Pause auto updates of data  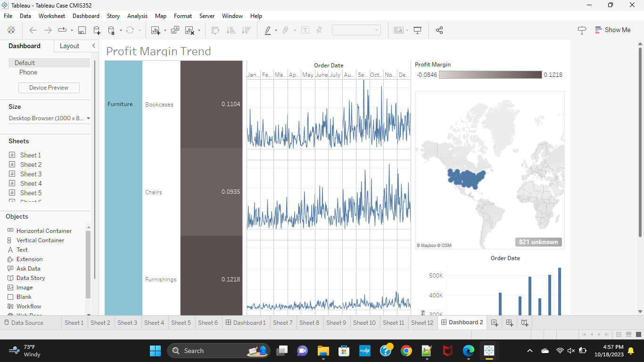coord(111,30)
